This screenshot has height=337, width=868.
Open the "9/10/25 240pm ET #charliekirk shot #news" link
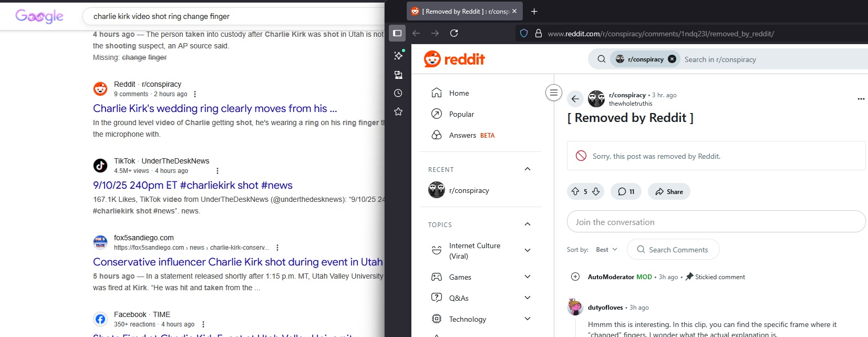pos(193,185)
